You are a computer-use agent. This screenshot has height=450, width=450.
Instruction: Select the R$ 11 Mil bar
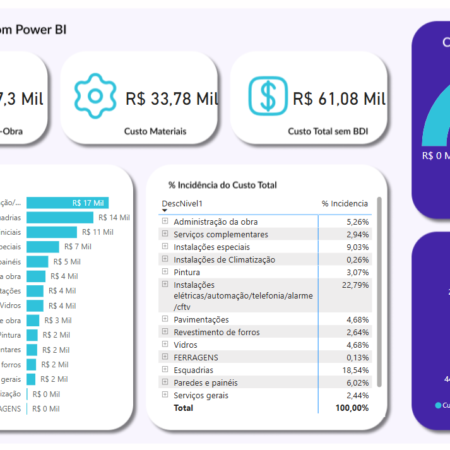[52, 232]
